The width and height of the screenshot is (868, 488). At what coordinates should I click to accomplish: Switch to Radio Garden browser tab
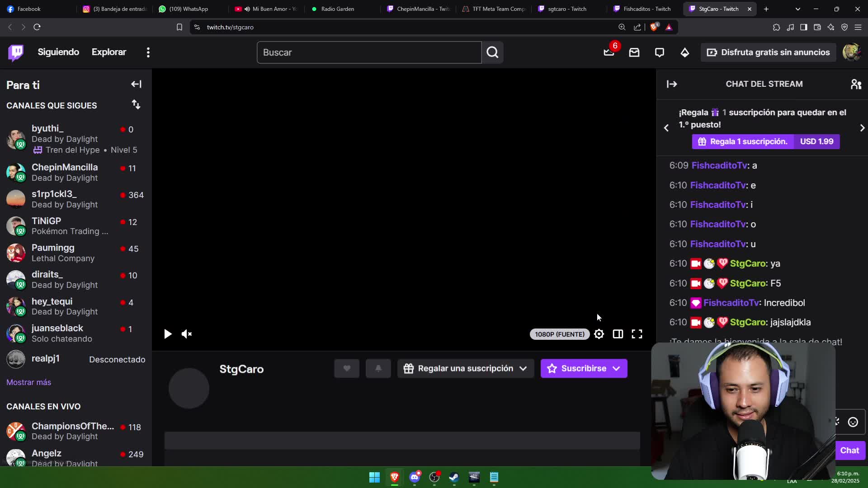[342, 9]
